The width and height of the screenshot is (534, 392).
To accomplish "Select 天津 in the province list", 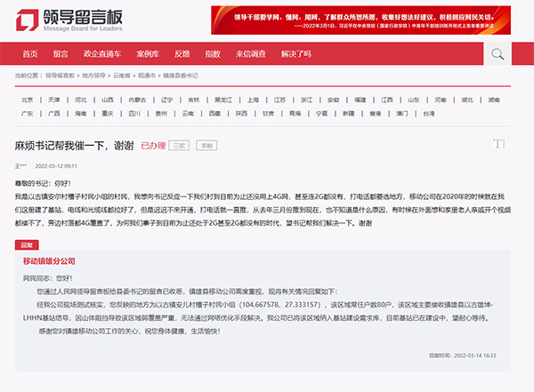I will (53, 100).
